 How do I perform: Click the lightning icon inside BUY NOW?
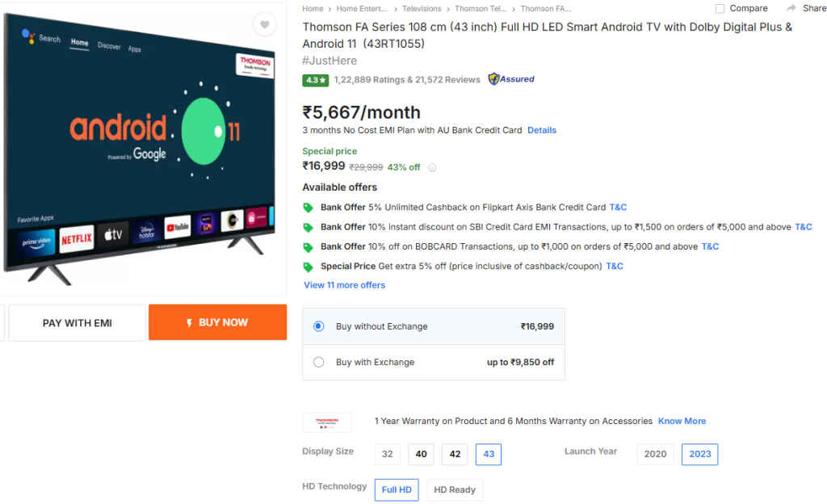tap(191, 321)
